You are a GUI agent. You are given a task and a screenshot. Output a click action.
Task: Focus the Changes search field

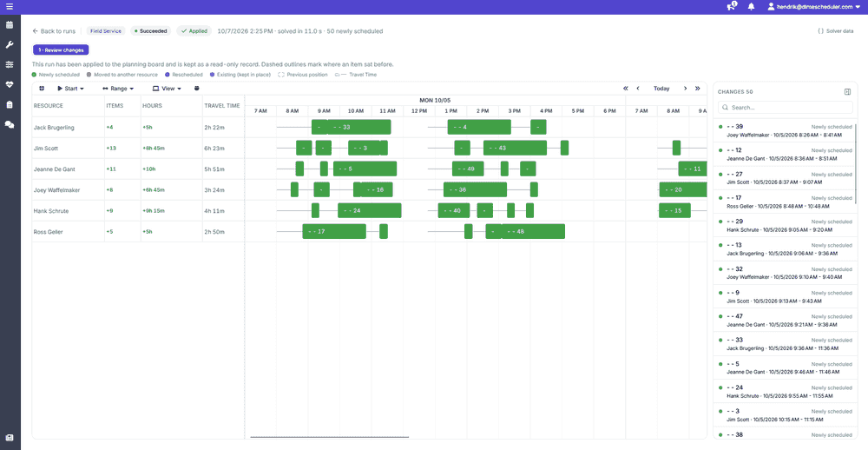(785, 108)
